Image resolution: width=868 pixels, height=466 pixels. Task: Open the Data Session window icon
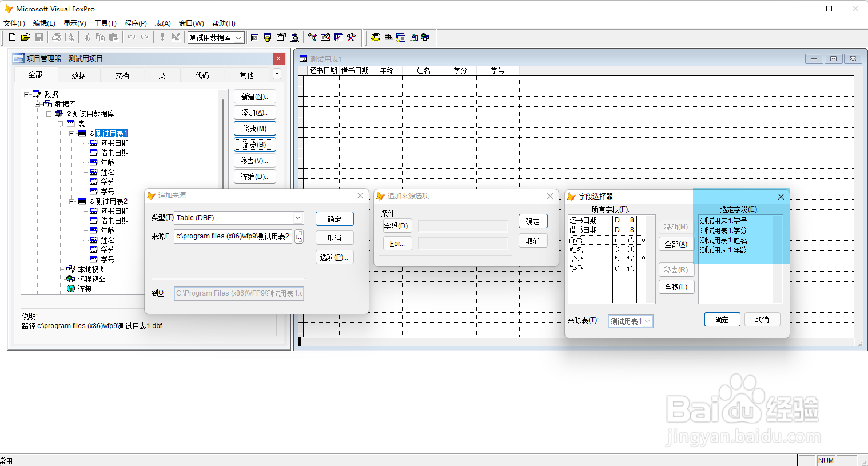[268, 37]
